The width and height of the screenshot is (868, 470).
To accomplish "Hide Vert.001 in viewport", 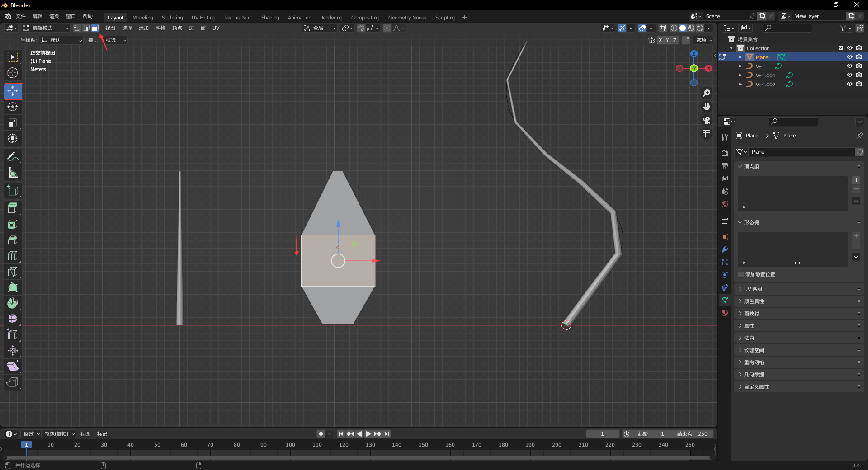I will click(x=849, y=75).
